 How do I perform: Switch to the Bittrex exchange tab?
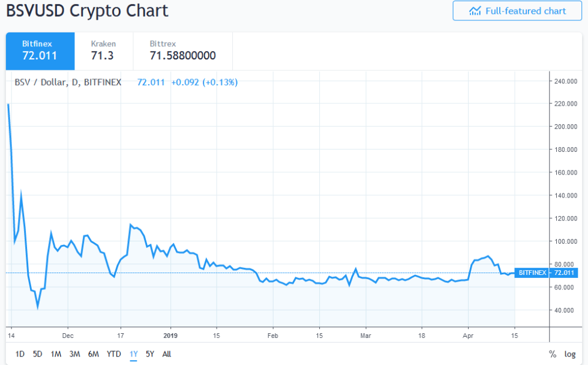pos(178,51)
